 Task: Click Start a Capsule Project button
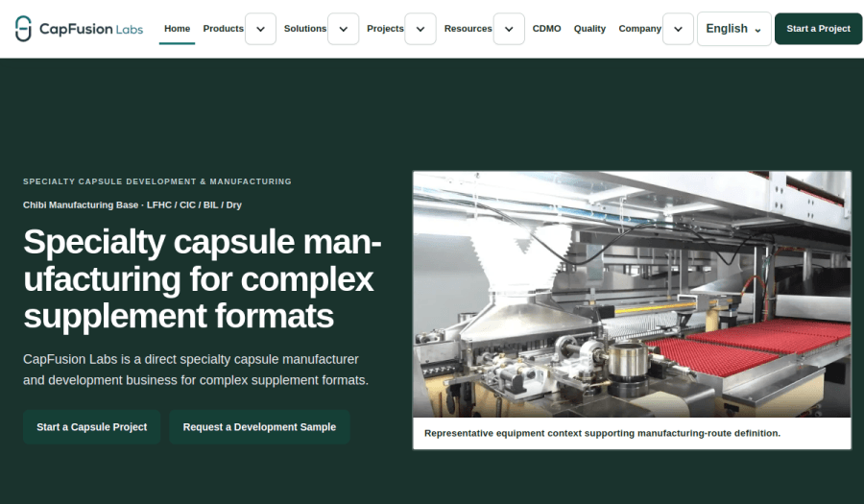[x=91, y=427]
